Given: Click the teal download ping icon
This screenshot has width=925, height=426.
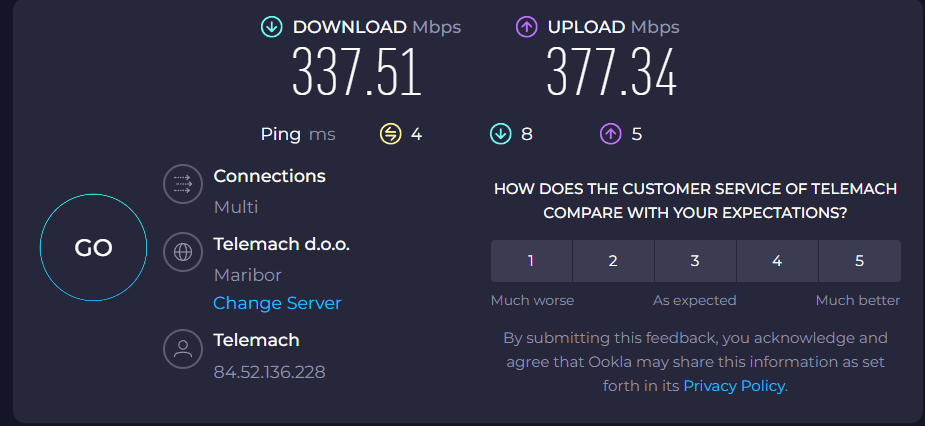Looking at the screenshot, I should pos(501,133).
